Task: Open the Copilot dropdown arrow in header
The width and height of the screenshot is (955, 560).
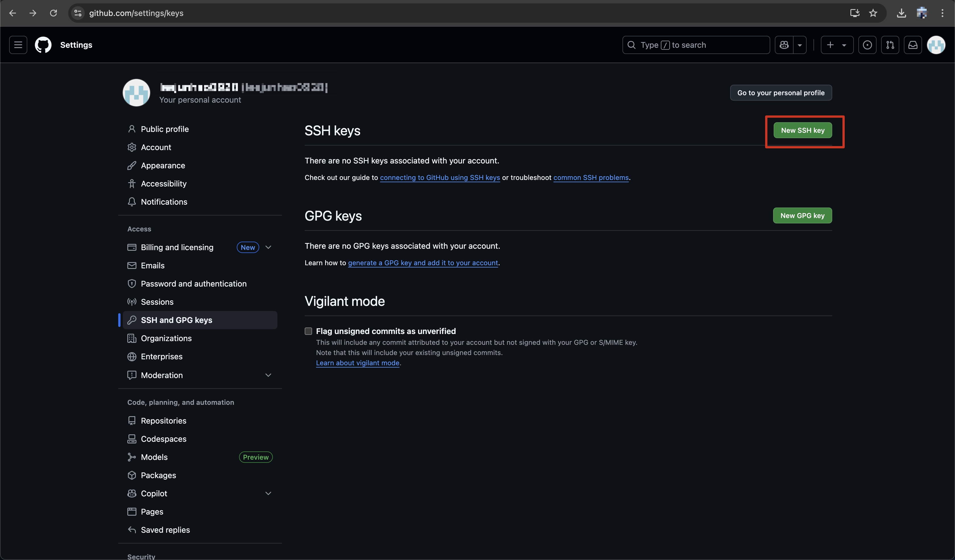Action: coord(800,45)
